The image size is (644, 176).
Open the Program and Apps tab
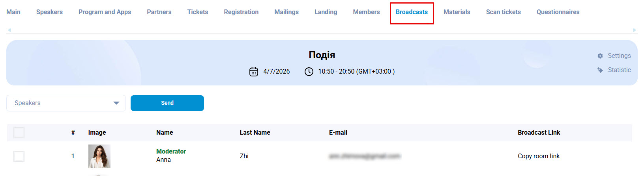(x=105, y=12)
